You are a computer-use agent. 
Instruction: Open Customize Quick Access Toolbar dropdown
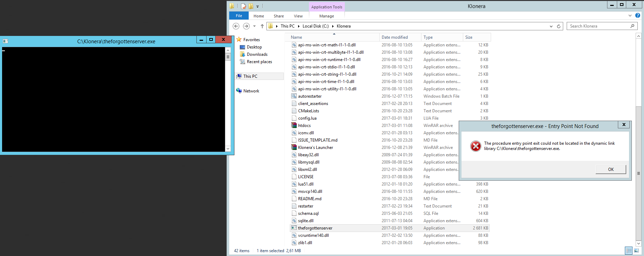coord(258,6)
